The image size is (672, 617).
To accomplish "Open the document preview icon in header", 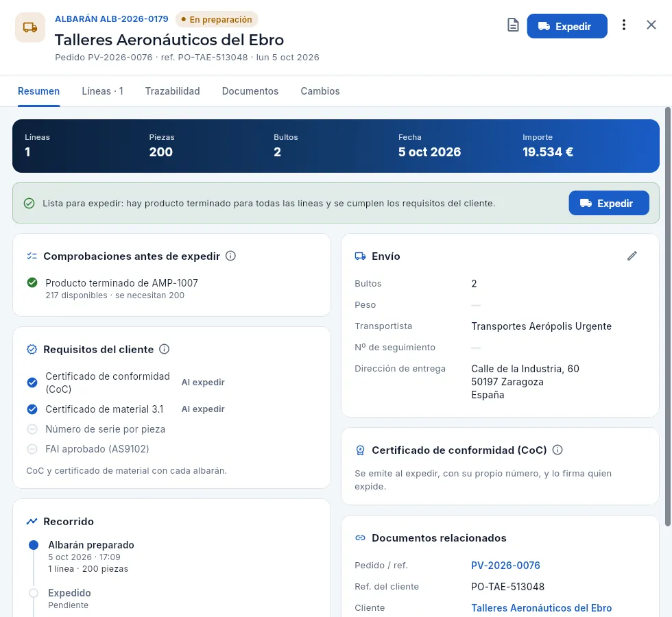I will (513, 25).
